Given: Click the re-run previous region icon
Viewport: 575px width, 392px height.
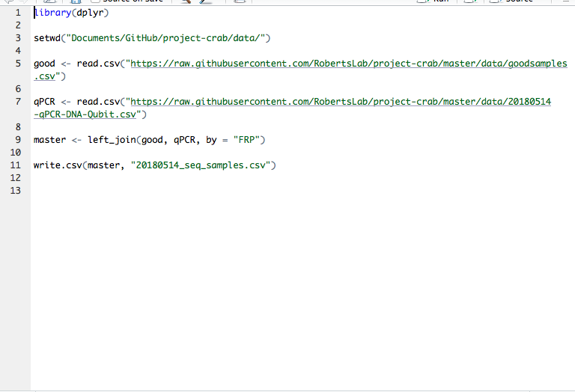Looking at the screenshot, I should pyautogui.click(x=470, y=1).
